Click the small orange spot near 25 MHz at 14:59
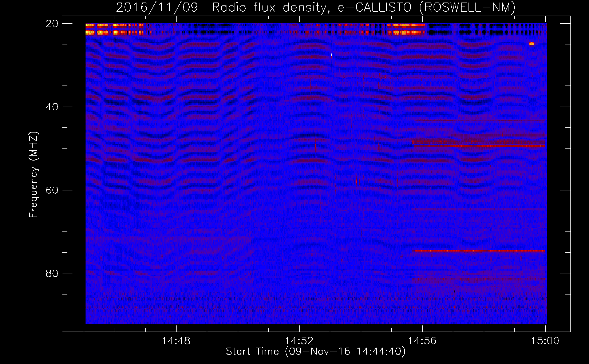589x364 pixels. pos(531,44)
